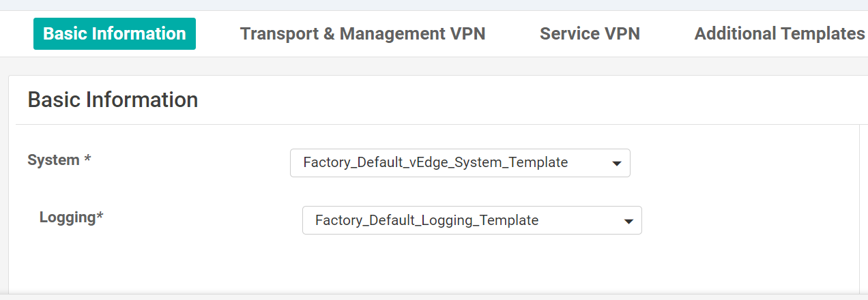
Task: Click the System field label
Action: tap(53, 160)
